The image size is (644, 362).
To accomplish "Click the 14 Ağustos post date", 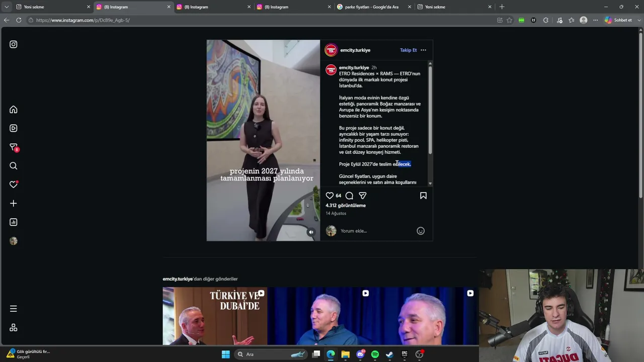I will 336,213.
